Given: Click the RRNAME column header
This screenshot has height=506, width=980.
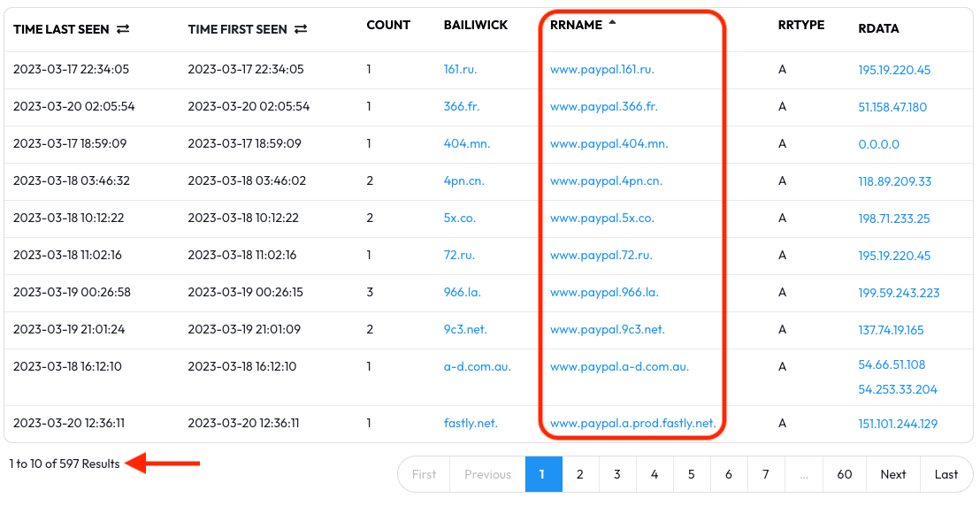Looking at the screenshot, I should pyautogui.click(x=577, y=25).
